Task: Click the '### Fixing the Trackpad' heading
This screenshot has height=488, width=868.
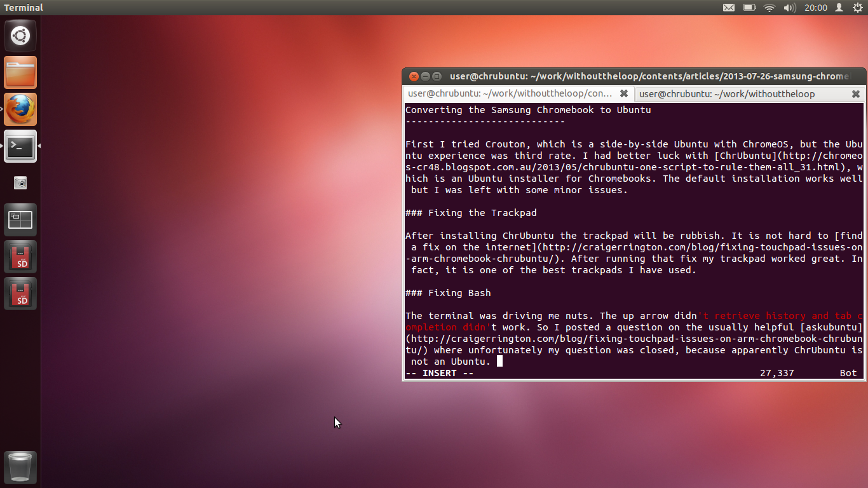Action: point(471,212)
